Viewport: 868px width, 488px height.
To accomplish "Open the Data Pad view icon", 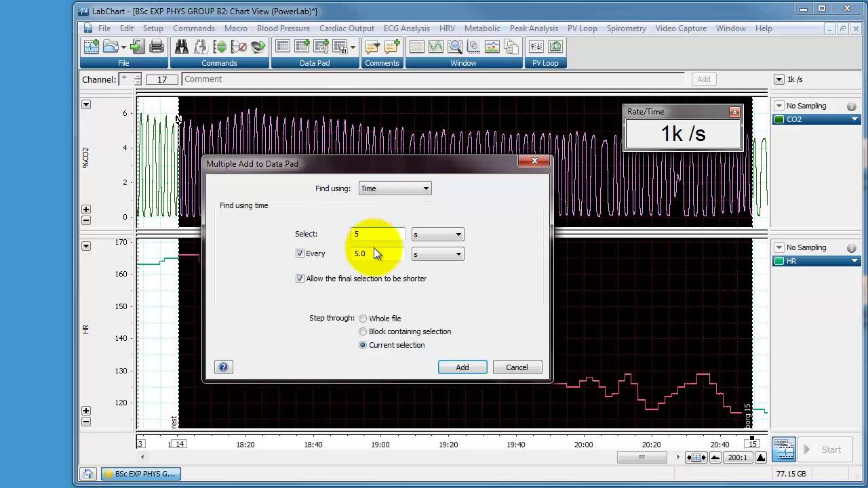I will pyautogui.click(x=283, y=47).
